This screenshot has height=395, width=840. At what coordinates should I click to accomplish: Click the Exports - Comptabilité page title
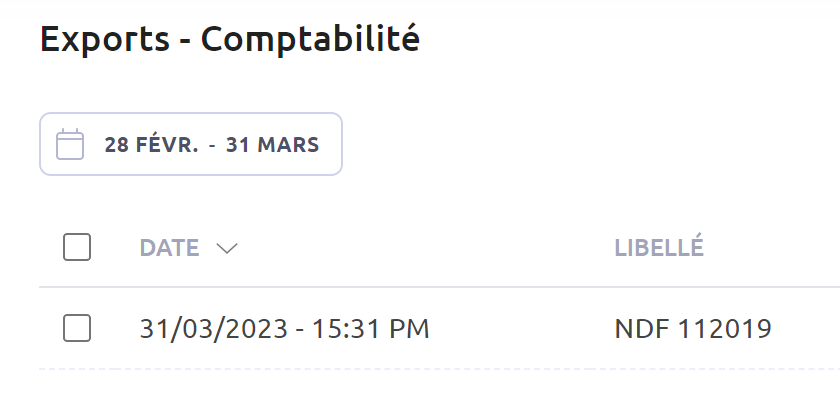point(230,40)
